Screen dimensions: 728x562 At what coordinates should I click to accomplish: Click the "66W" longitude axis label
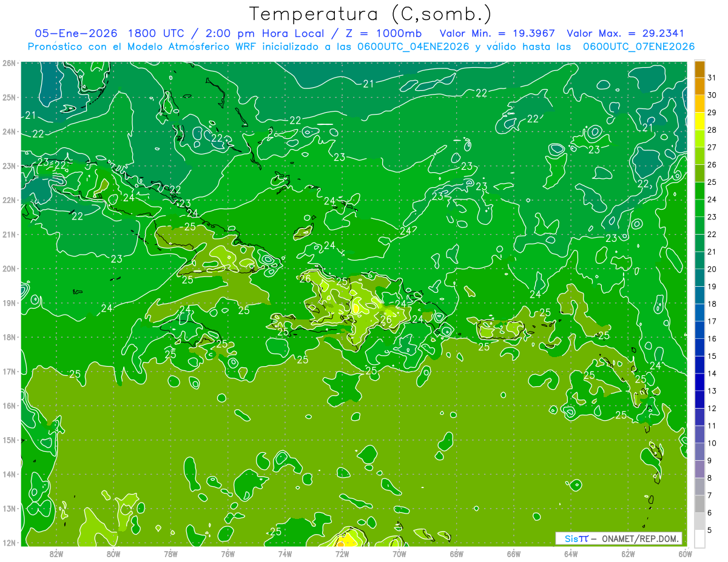click(x=514, y=553)
